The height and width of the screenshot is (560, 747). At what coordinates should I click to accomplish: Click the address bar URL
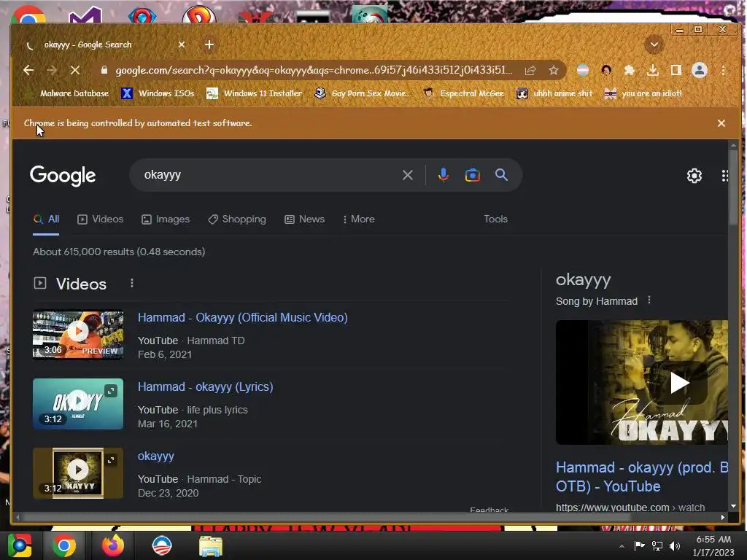(314, 71)
